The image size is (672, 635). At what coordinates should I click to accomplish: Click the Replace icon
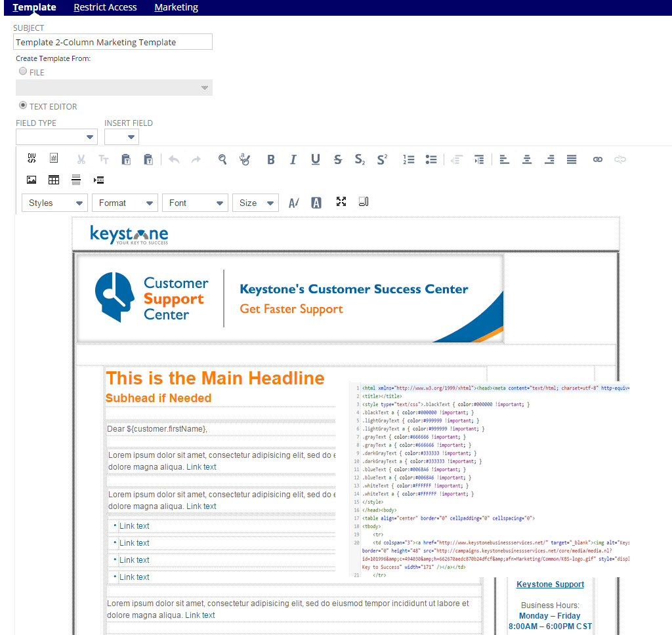click(x=244, y=159)
